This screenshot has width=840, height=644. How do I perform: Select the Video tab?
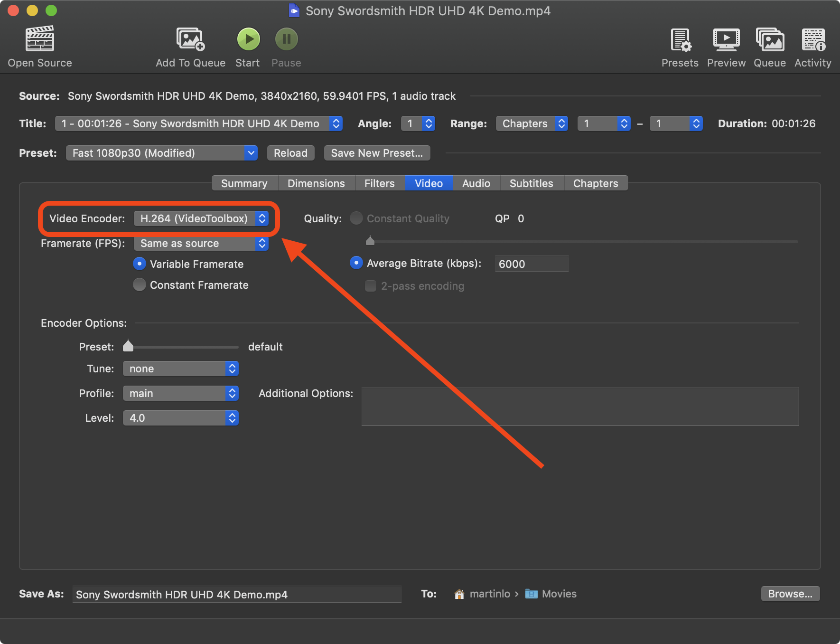coord(429,183)
